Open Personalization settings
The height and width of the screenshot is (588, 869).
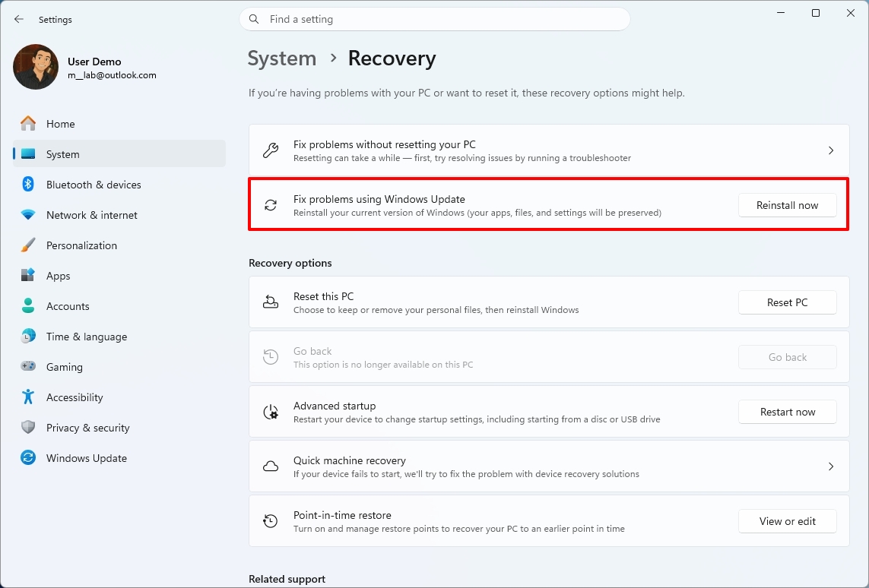[119, 245]
